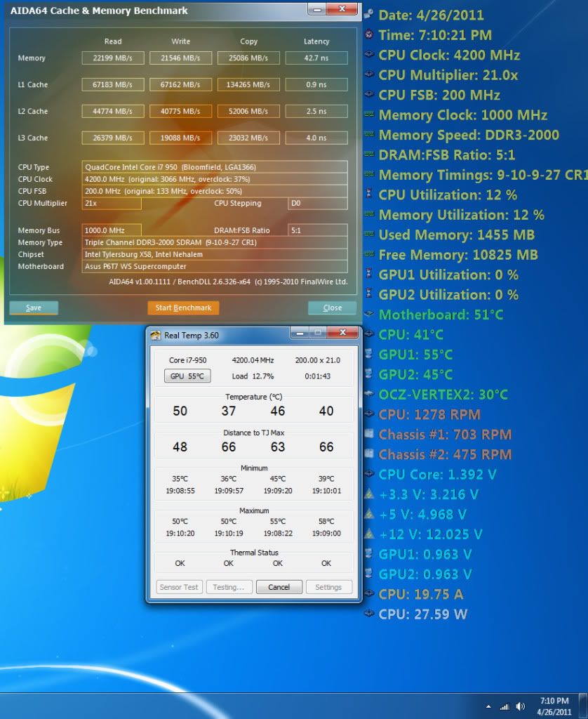Click the Load 12.7% text in Real Temp

[253, 376]
